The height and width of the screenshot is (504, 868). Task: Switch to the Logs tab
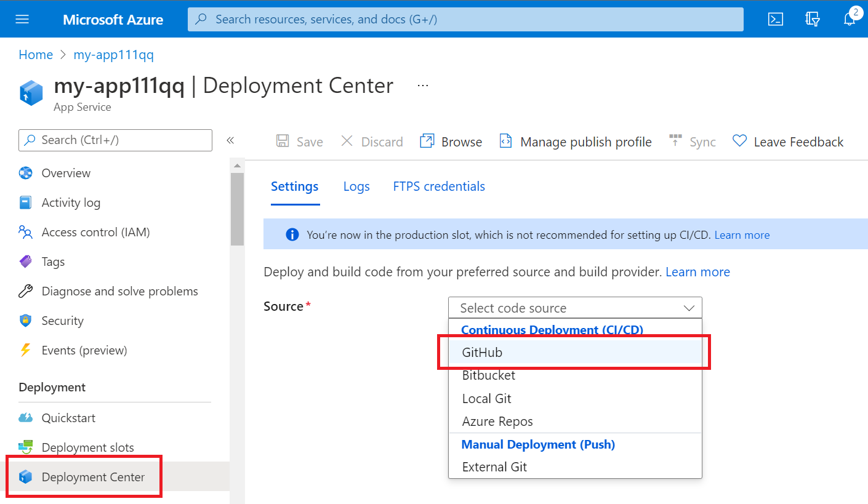356,186
